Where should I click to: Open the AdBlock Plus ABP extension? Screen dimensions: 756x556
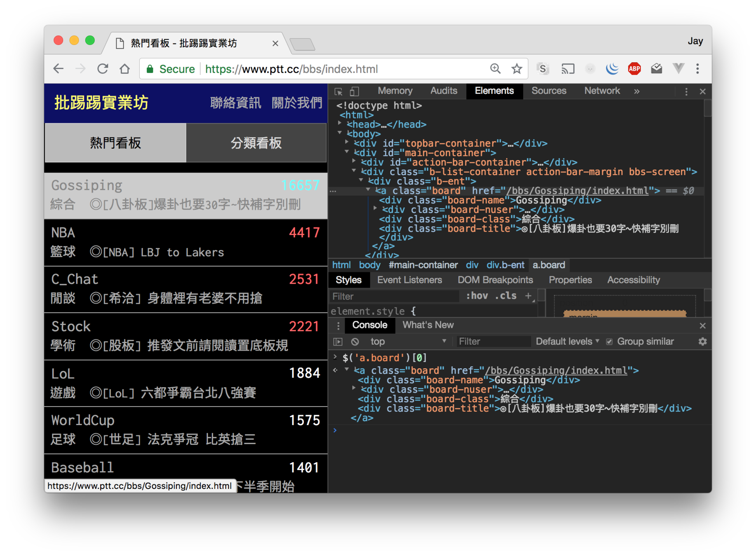(634, 69)
